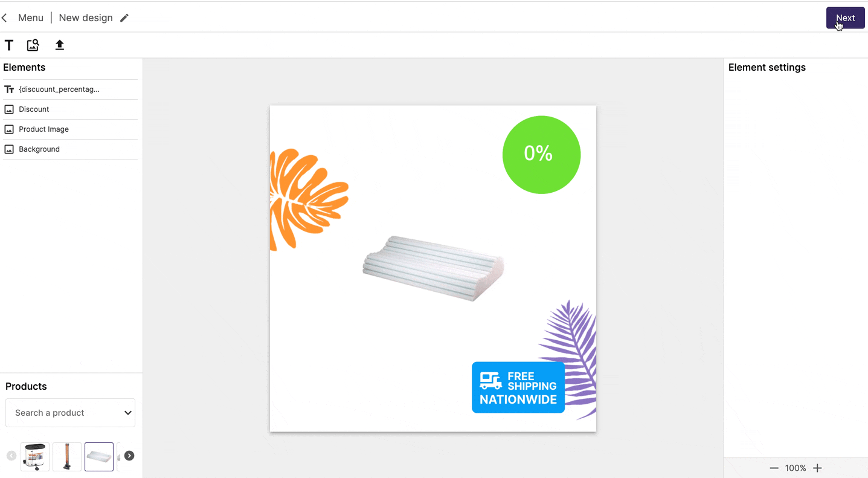868x478 pixels.
Task: Click the Free Shipping Nationwide badge on canvas
Action: pos(518,387)
